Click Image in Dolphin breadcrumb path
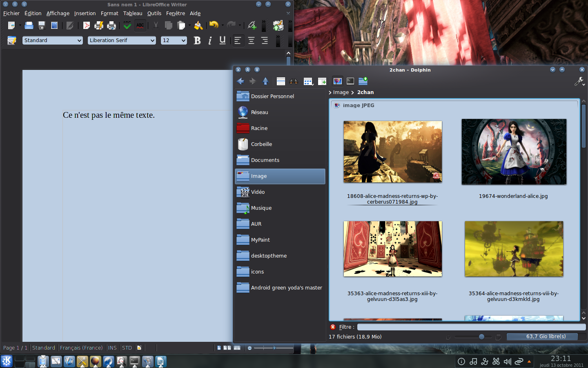The height and width of the screenshot is (368, 588). click(x=341, y=92)
